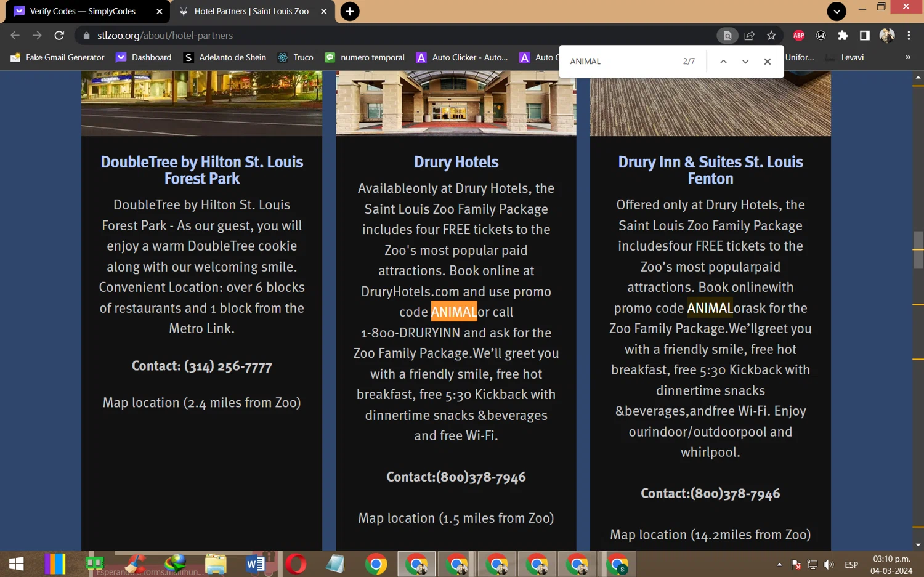Image resolution: width=924 pixels, height=577 pixels.
Task: Open the volume control tray icon
Action: coord(829,565)
